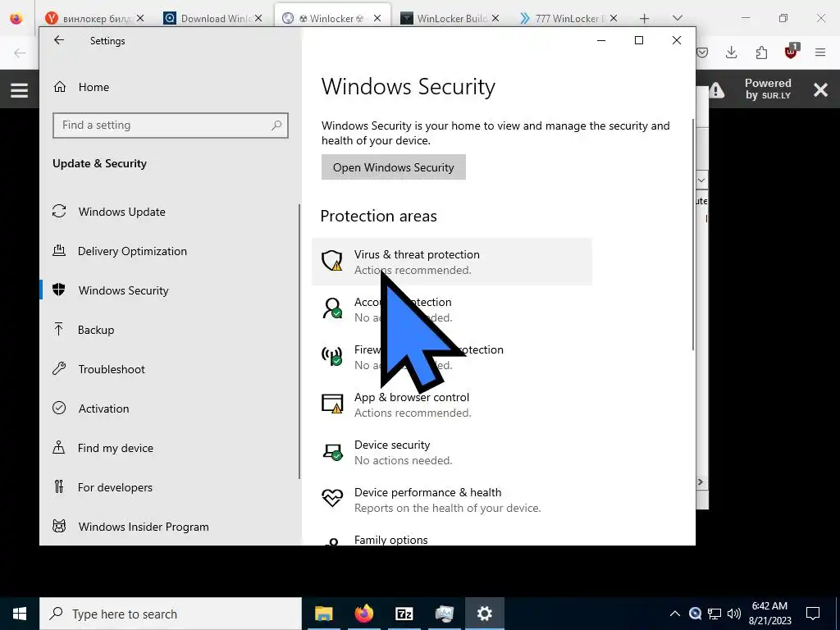840x630 pixels.
Task: Open the Windows Start menu
Action: [20, 614]
